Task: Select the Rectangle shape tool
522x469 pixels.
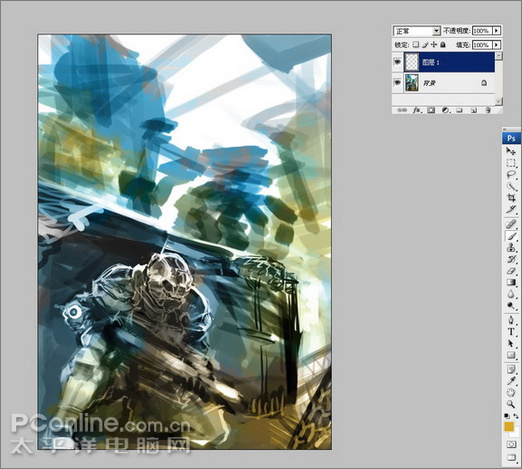Action: tap(511, 355)
